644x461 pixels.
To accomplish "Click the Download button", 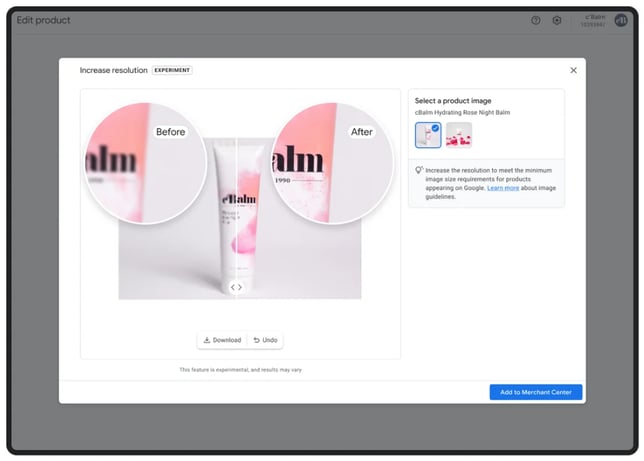I will point(222,340).
